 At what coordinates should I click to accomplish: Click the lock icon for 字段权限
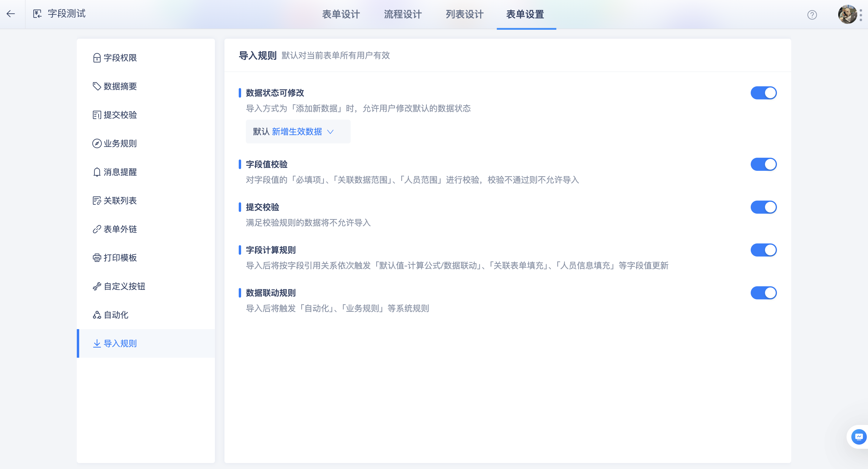tap(97, 58)
